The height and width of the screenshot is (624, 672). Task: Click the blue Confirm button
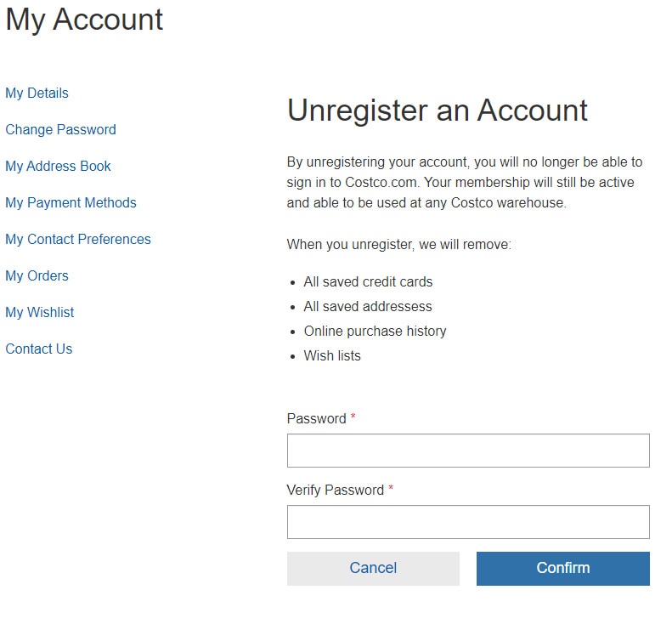click(562, 568)
